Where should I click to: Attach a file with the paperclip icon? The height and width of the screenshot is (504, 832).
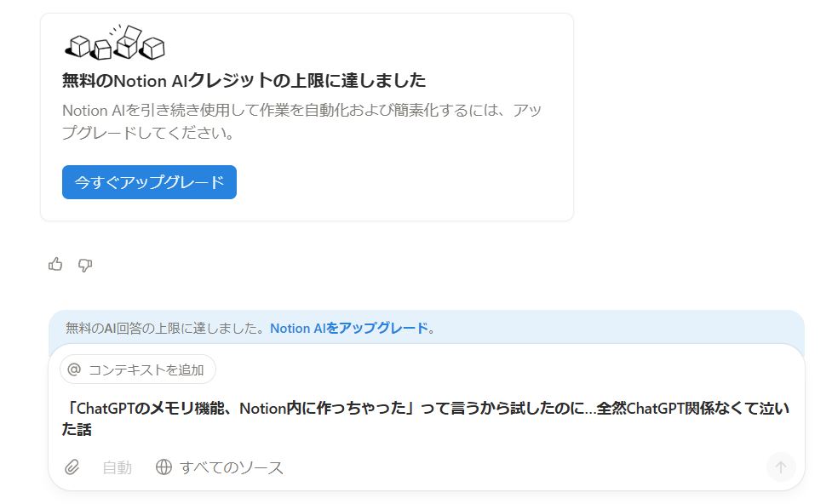[72, 467]
